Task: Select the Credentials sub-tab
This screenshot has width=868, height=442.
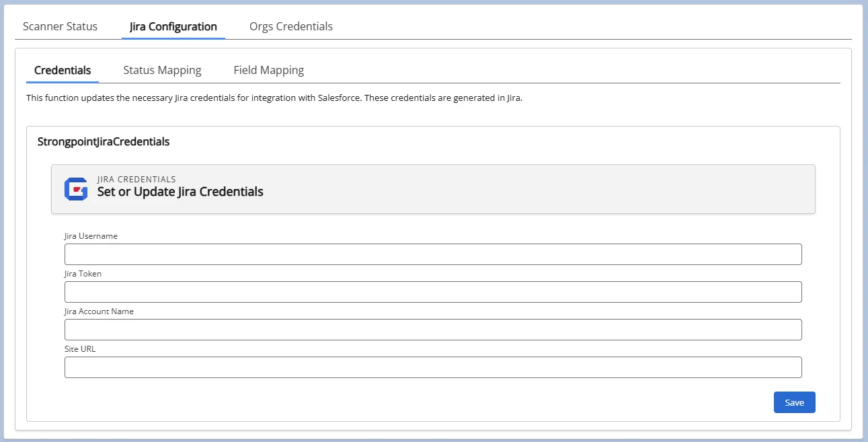Action: click(x=63, y=70)
